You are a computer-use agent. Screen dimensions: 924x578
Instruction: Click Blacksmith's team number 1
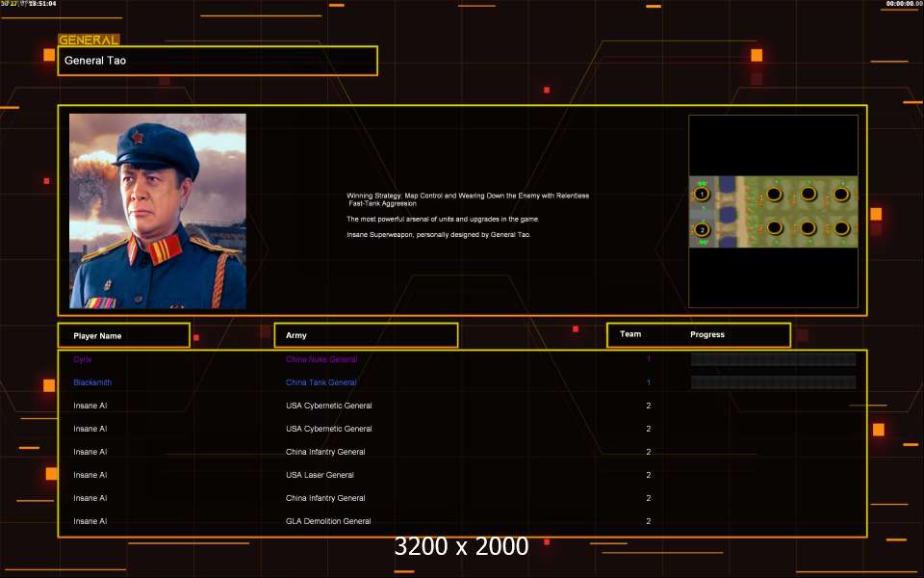click(648, 382)
